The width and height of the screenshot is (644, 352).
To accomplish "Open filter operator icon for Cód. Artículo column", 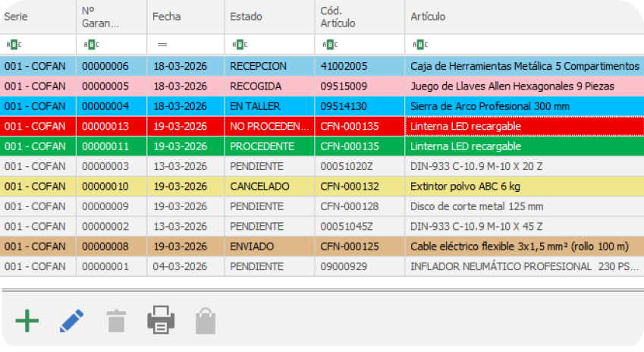I will tap(330, 44).
